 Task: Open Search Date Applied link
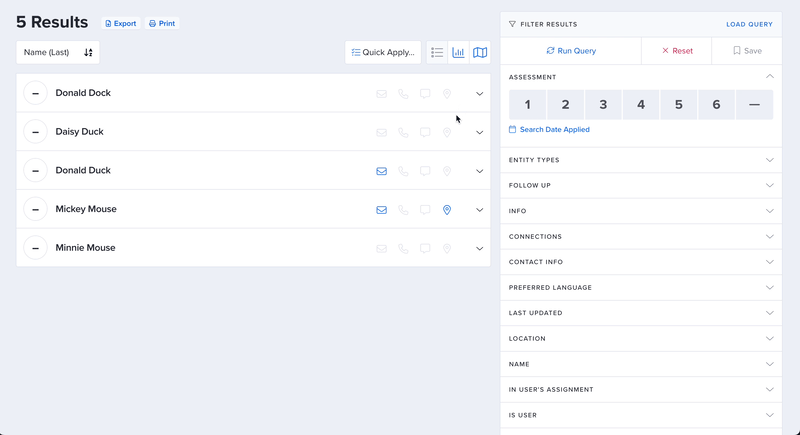tap(549, 130)
